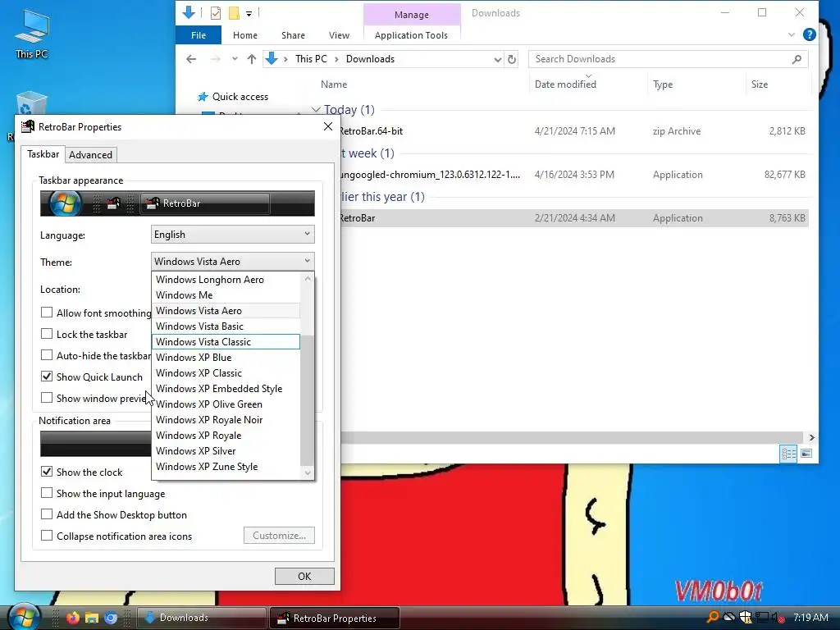Switch to the Advanced tab
840x630 pixels.
90,155
